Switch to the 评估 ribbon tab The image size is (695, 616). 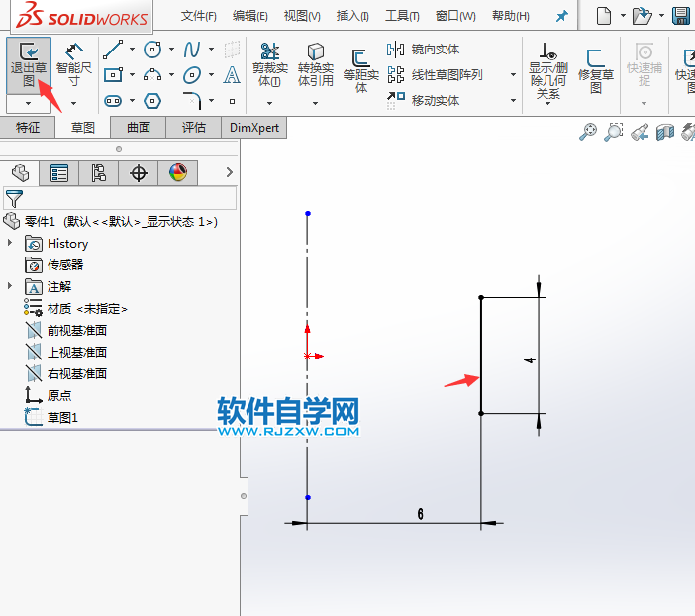pos(194,128)
